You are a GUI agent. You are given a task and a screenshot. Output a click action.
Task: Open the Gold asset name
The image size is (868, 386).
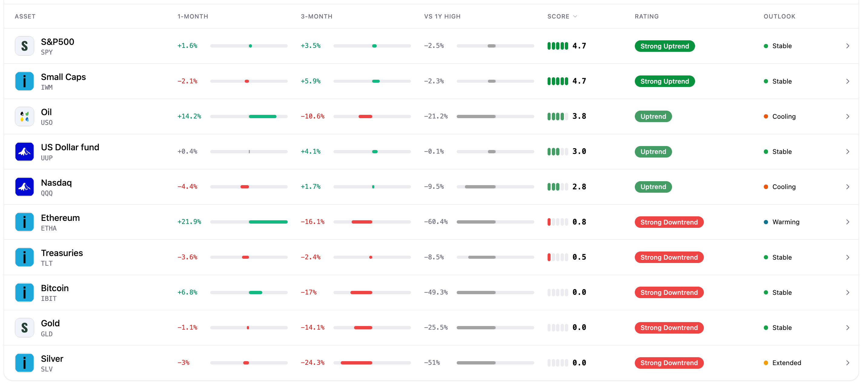[51, 323]
